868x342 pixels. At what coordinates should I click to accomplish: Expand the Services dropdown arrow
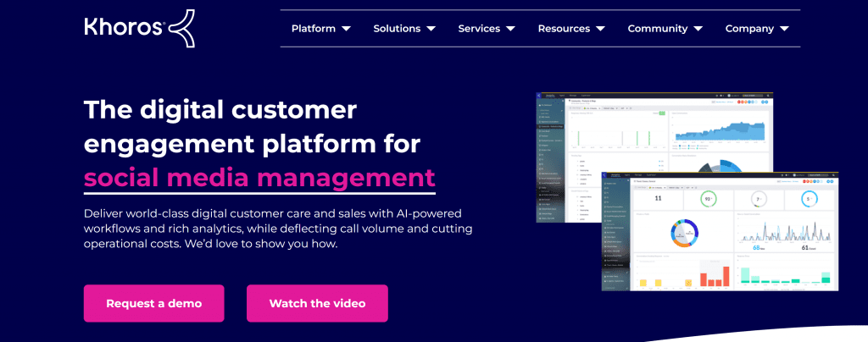pyautogui.click(x=510, y=29)
